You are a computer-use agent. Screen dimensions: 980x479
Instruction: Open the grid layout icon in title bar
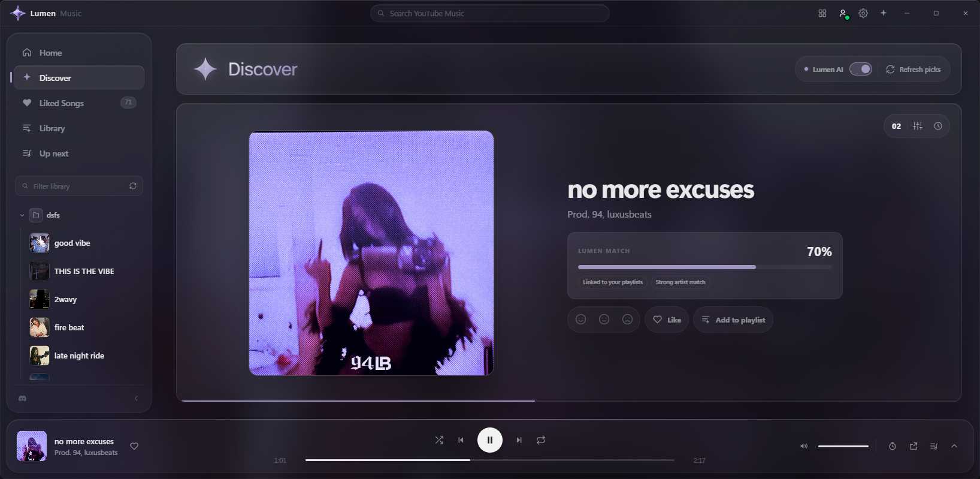pyautogui.click(x=822, y=13)
